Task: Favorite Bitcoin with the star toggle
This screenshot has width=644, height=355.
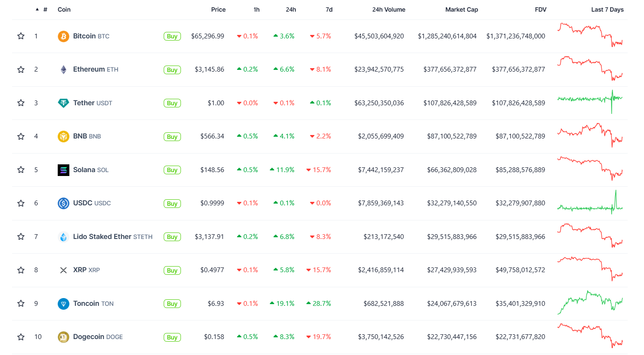Action: [21, 36]
